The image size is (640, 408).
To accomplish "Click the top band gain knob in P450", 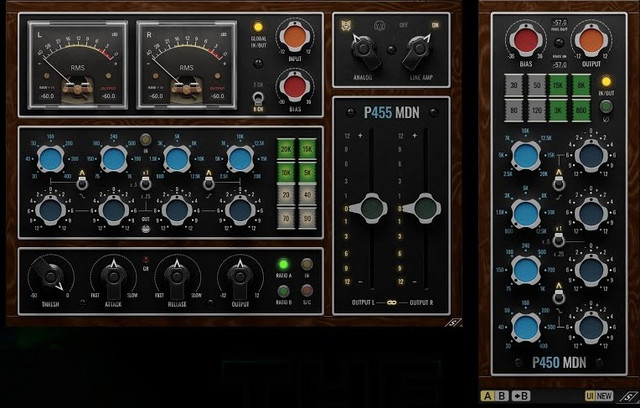I will [x=591, y=155].
